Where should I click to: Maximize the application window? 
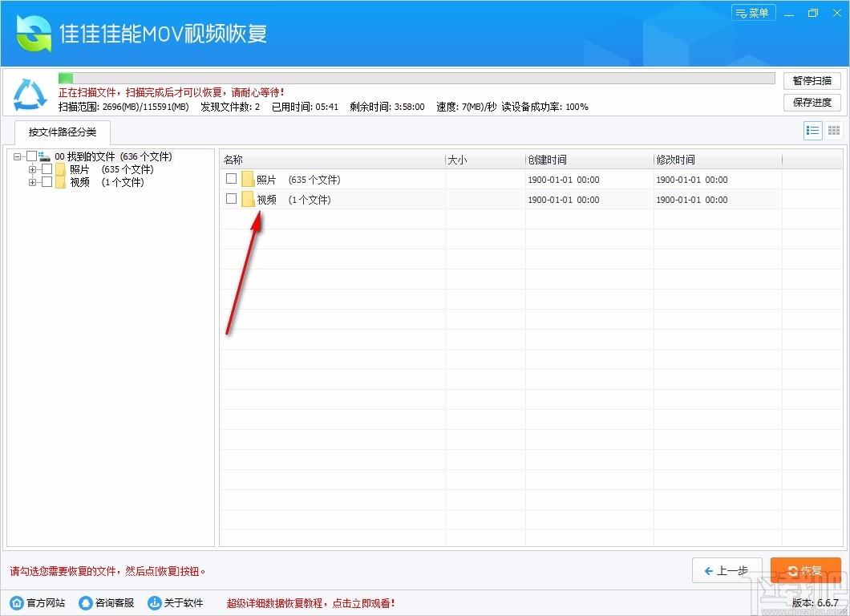tap(812, 13)
